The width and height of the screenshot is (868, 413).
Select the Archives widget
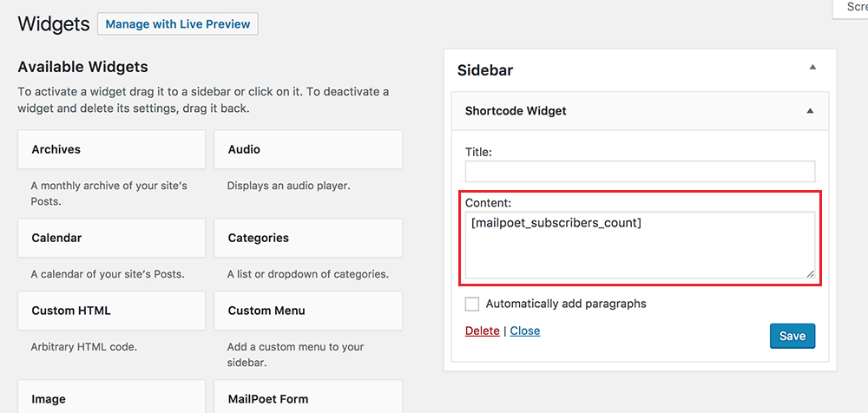click(x=111, y=149)
